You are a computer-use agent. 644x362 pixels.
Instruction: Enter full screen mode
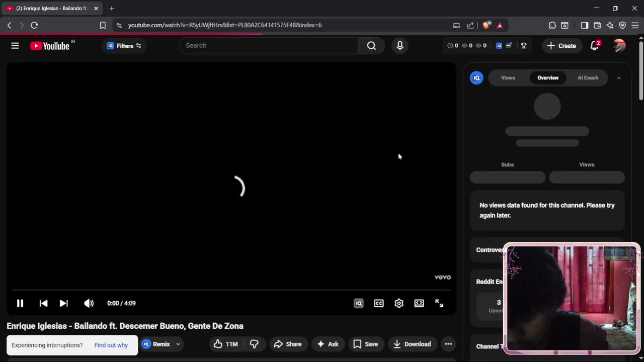click(439, 303)
